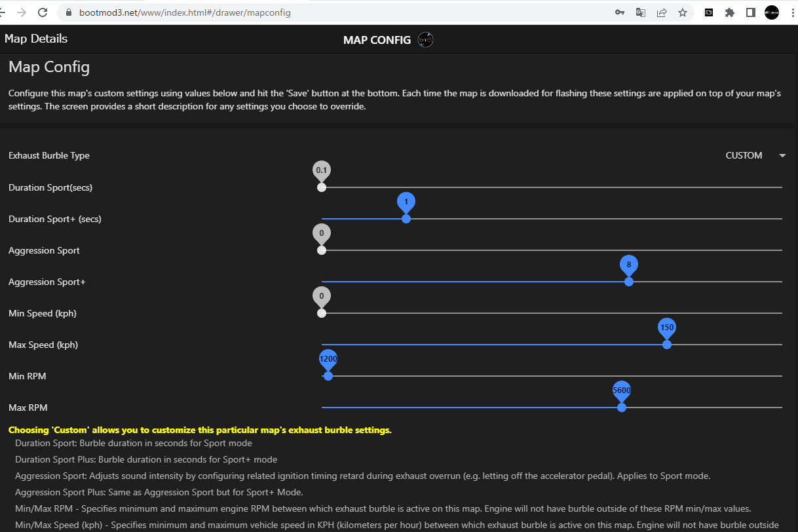This screenshot has width=798, height=532.
Task: Click the Max RPM slider handle at 5600
Action: click(622, 408)
